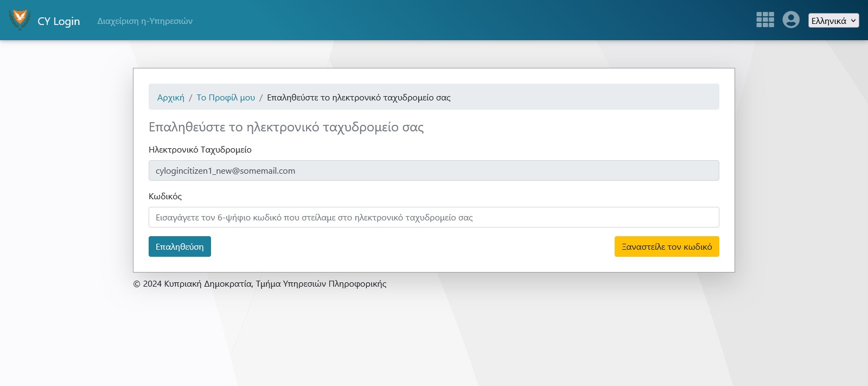
Task: Open the apps grid icon
Action: tap(765, 20)
